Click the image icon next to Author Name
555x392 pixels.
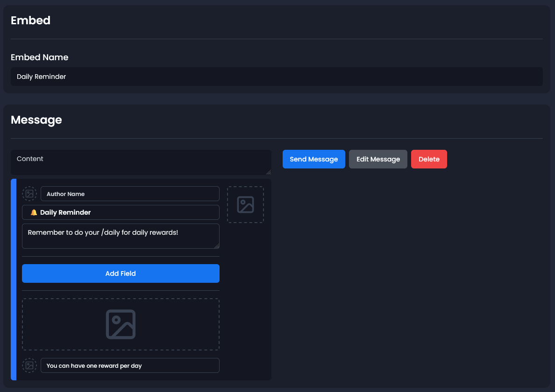29,193
